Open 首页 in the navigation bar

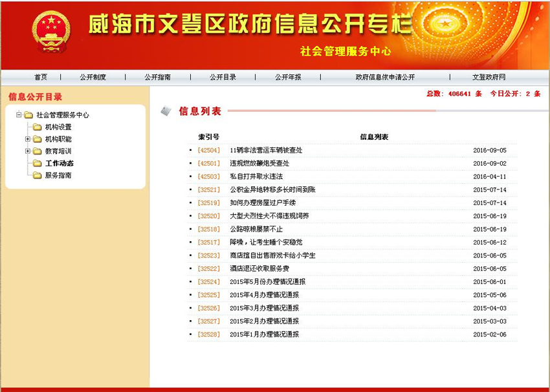[x=41, y=77]
